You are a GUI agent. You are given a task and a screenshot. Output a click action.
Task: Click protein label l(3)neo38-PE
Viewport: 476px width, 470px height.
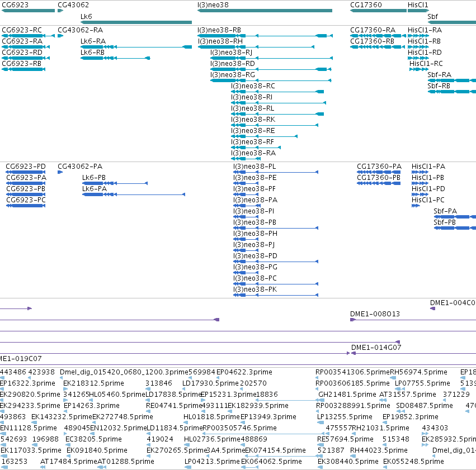255,178
